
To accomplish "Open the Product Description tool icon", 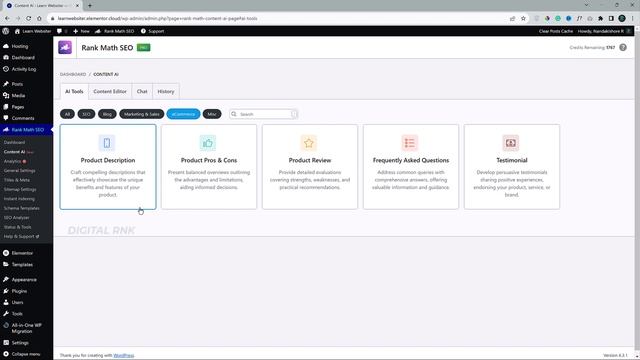I will [107, 143].
